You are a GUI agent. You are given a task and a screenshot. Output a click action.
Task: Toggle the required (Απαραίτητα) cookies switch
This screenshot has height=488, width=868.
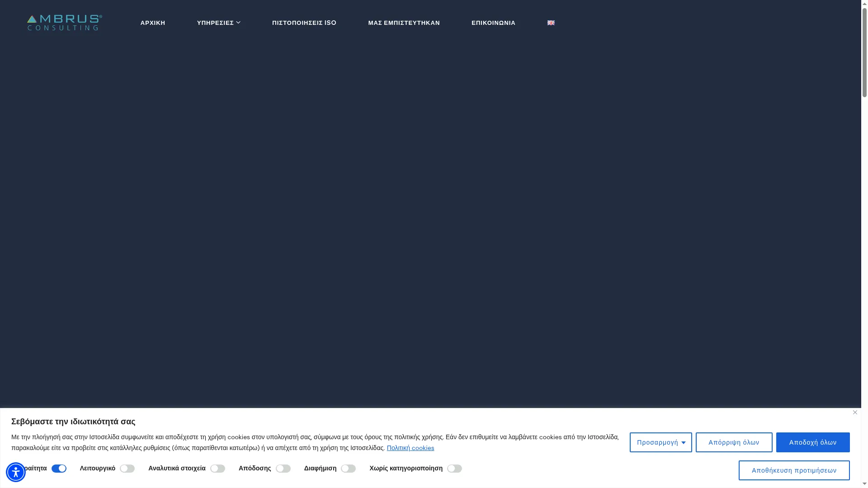[59, 469]
